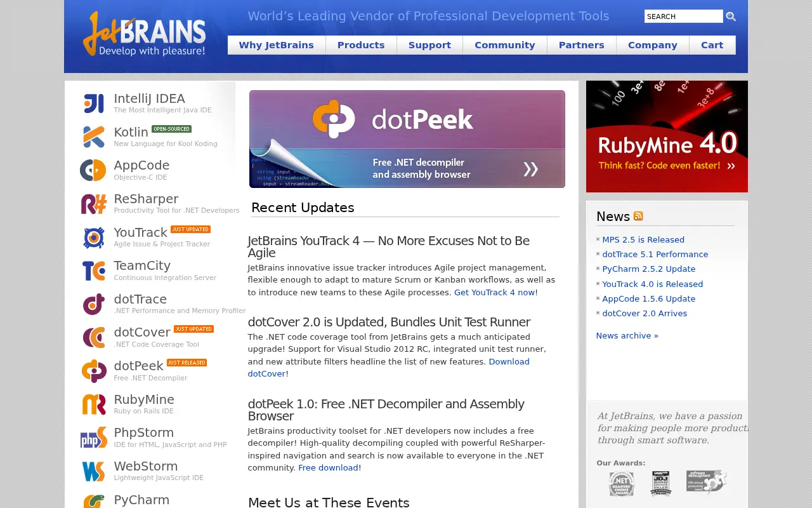812x508 pixels.
Task: Click the Meet Us at These Events heading
Action: (329, 502)
